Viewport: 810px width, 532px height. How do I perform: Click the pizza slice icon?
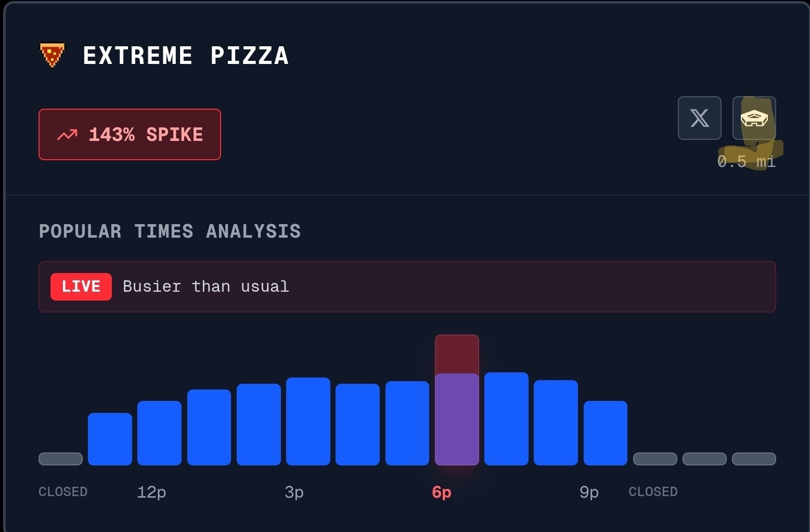(52, 55)
